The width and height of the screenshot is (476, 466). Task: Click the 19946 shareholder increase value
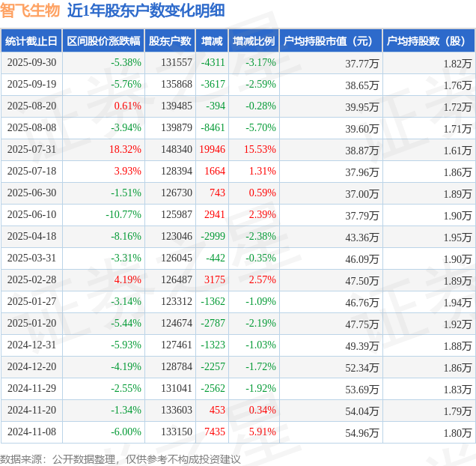click(x=212, y=150)
